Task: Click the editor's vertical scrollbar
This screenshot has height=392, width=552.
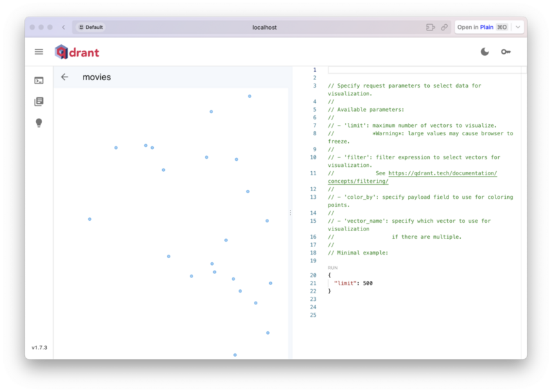Action: (x=524, y=213)
